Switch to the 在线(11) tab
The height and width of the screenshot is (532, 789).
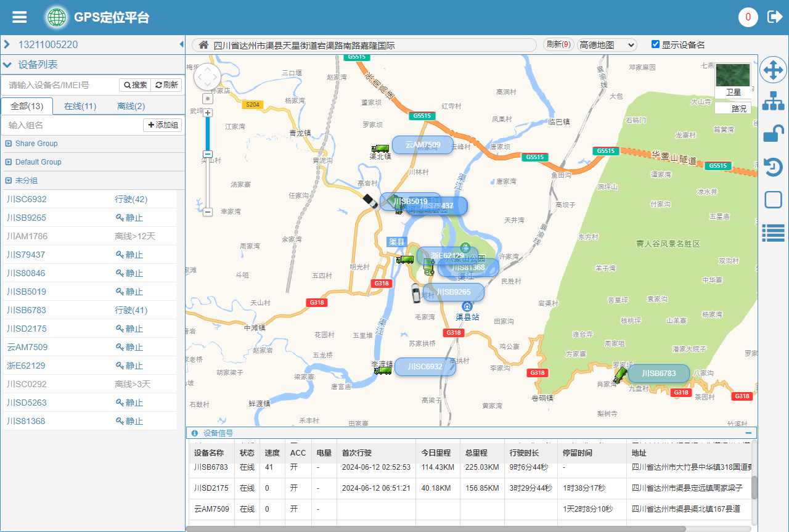click(80, 106)
